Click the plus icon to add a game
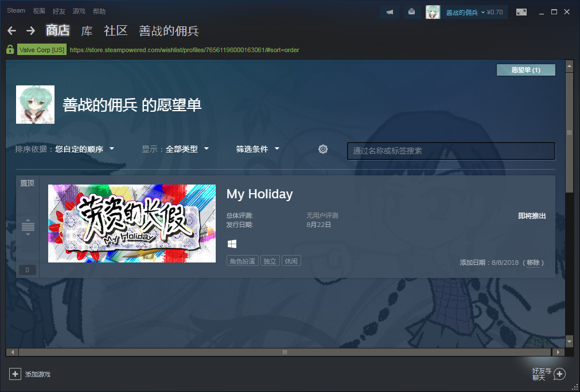The image size is (580, 392). point(15,374)
